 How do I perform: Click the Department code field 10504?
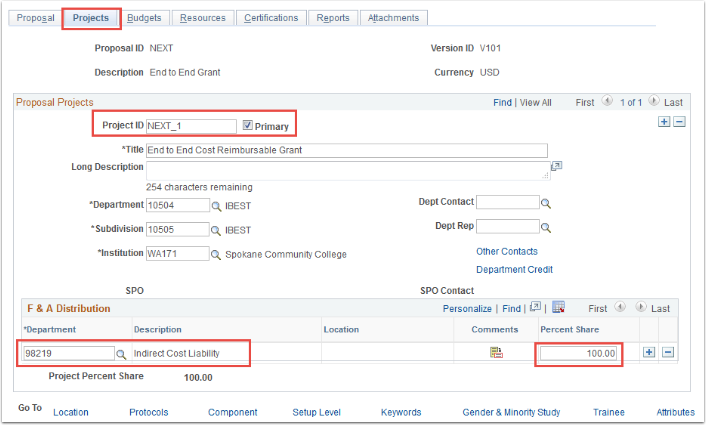pyautogui.click(x=177, y=205)
